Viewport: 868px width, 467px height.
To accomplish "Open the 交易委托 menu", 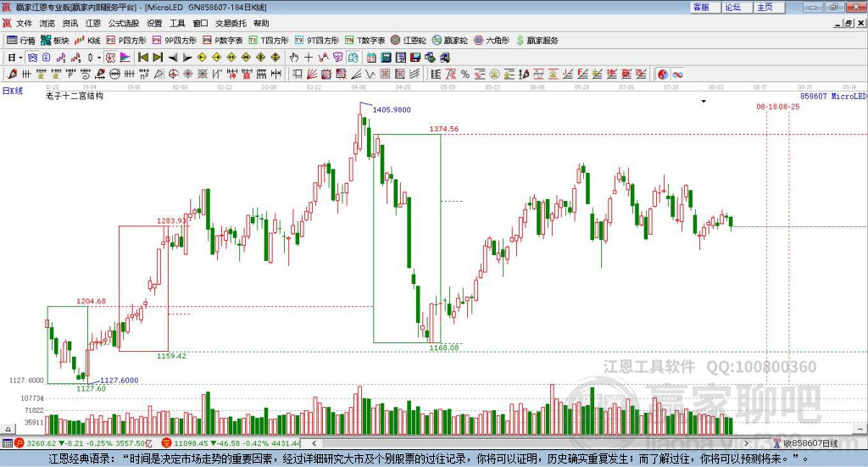I will pos(231,23).
